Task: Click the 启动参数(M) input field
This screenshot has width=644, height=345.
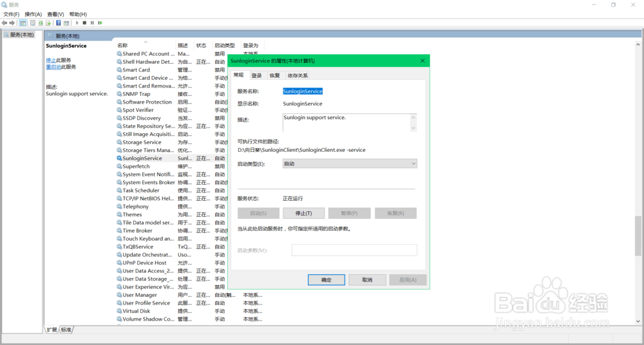Action: tap(354, 250)
